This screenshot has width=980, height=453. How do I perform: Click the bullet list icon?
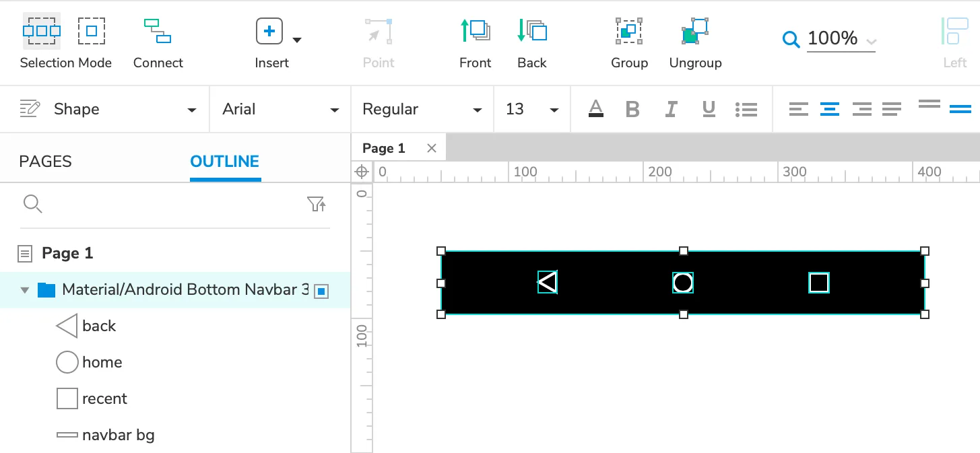pyautogui.click(x=746, y=109)
